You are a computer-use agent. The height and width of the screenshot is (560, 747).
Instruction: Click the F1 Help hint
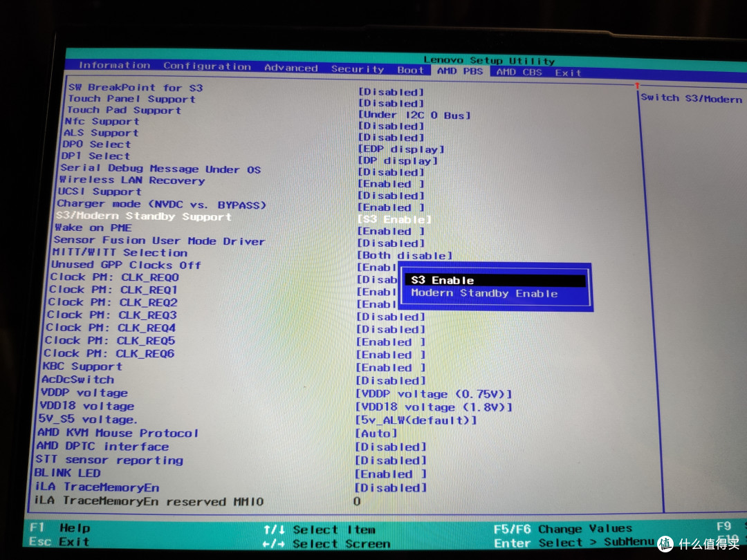(x=60, y=528)
